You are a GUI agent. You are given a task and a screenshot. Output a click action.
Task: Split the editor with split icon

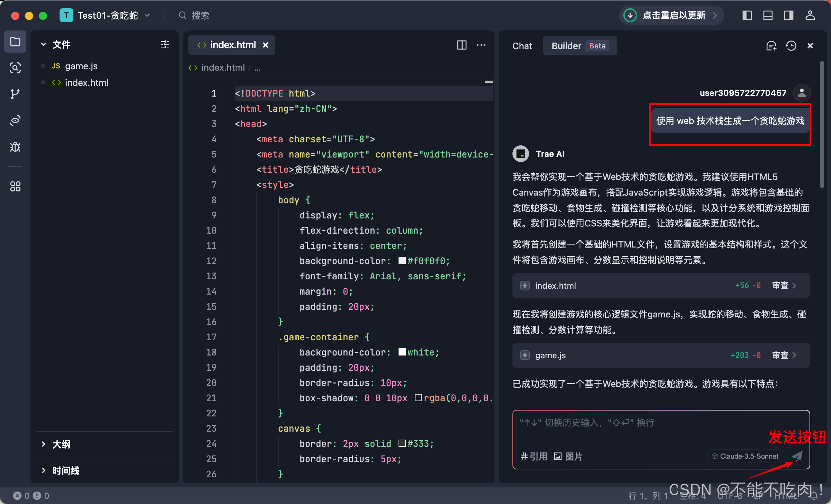click(x=462, y=45)
